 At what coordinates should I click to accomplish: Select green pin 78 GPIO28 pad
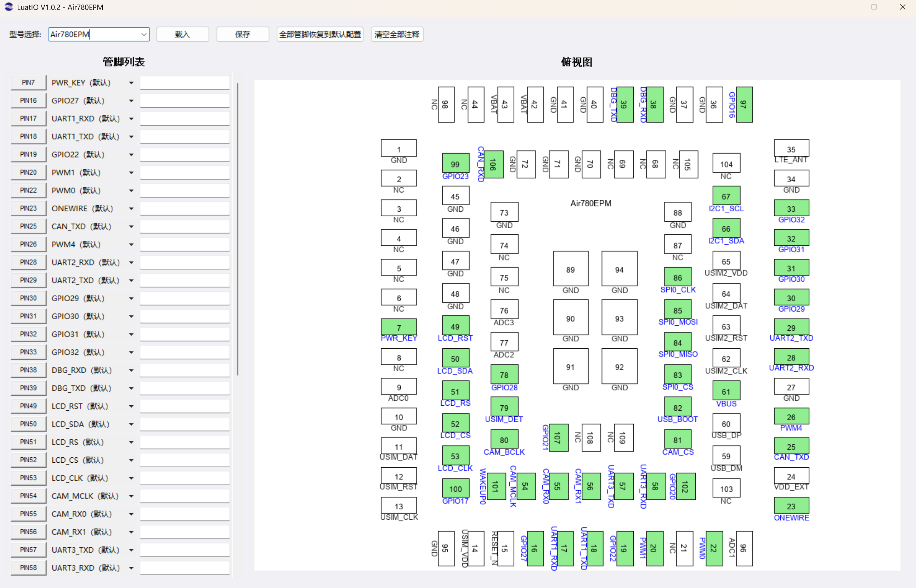coord(504,375)
